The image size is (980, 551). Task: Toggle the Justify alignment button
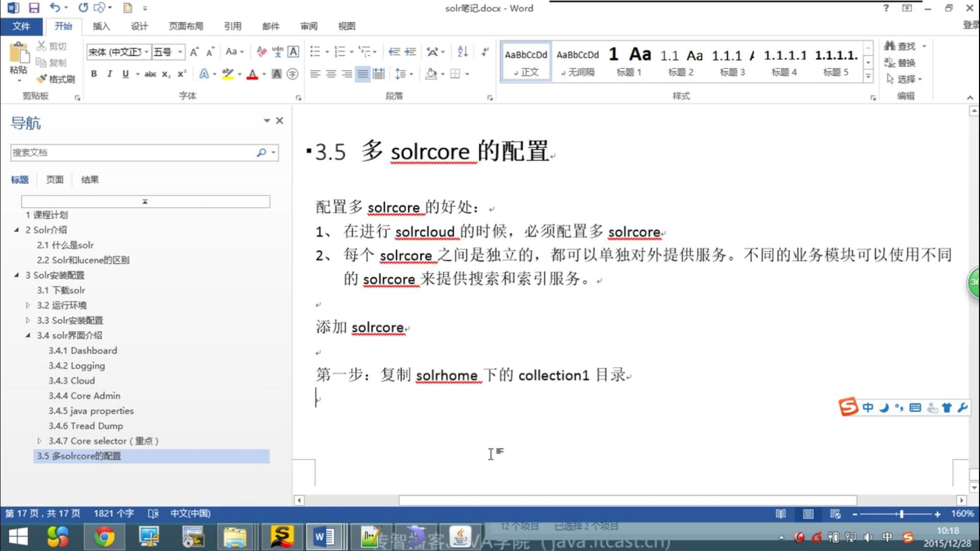[363, 74]
